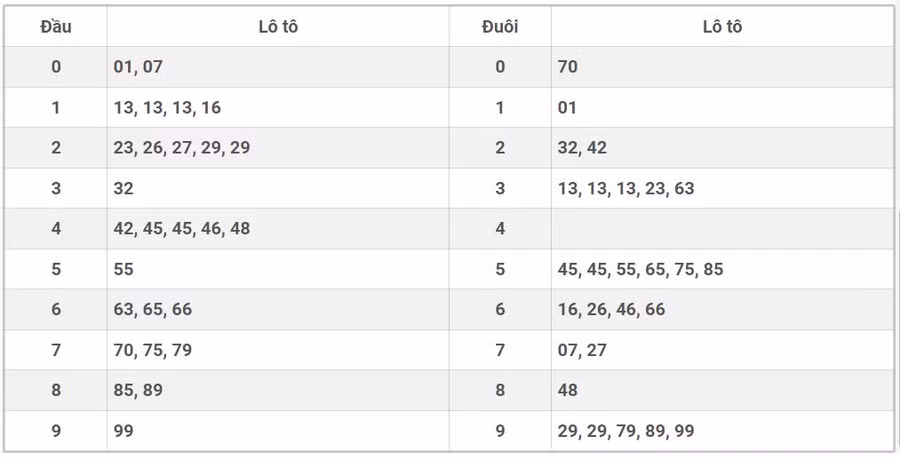The image size is (900, 458).
Task: Click the Lô tô header beside Đầu
Action: click(x=278, y=27)
